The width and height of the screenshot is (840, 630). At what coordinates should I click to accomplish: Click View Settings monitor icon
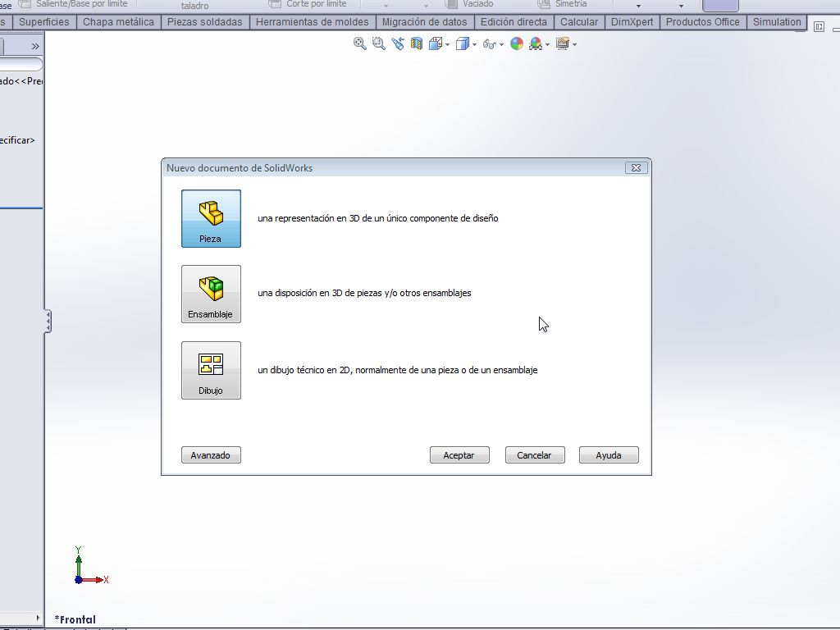563,44
